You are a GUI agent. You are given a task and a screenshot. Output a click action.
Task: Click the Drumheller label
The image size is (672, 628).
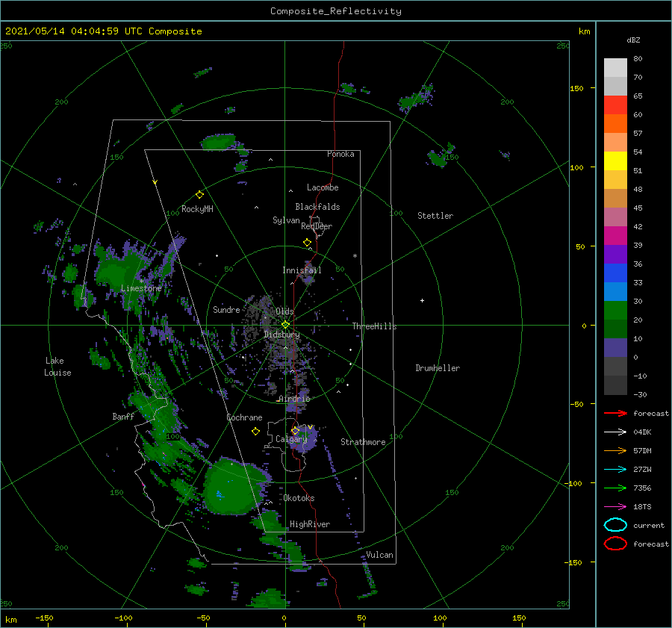[438, 368]
